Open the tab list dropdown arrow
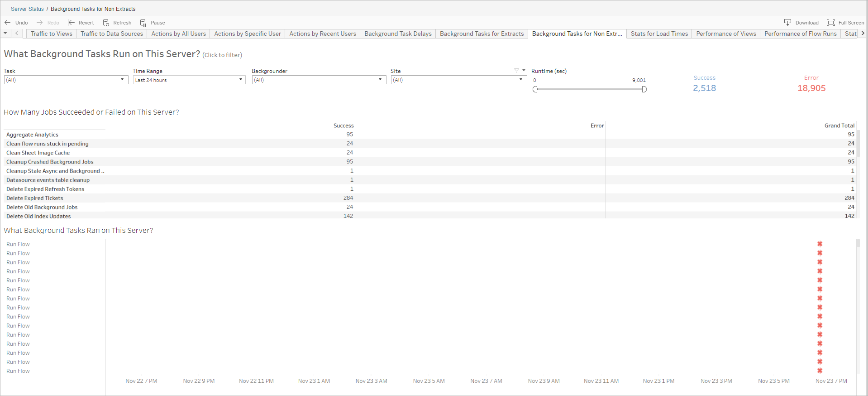This screenshot has height=396, width=868. tap(5, 33)
